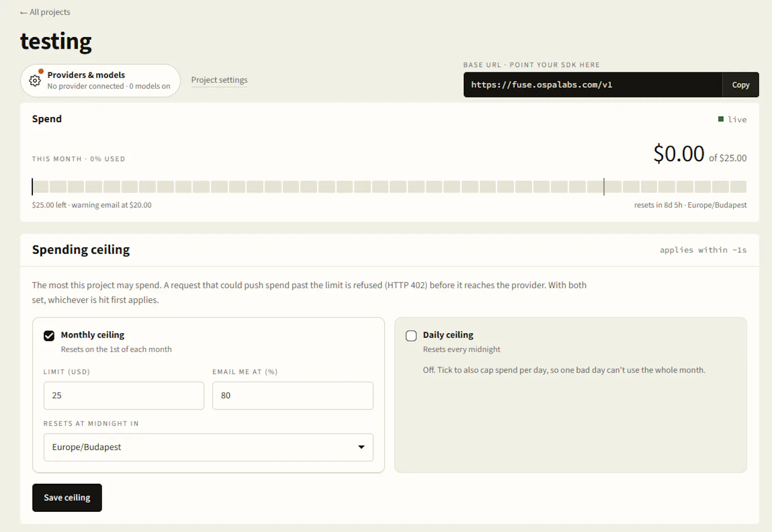Image resolution: width=772 pixels, height=532 pixels.
Task: Uncheck the Monthly ceiling checkbox
Action: (x=49, y=336)
